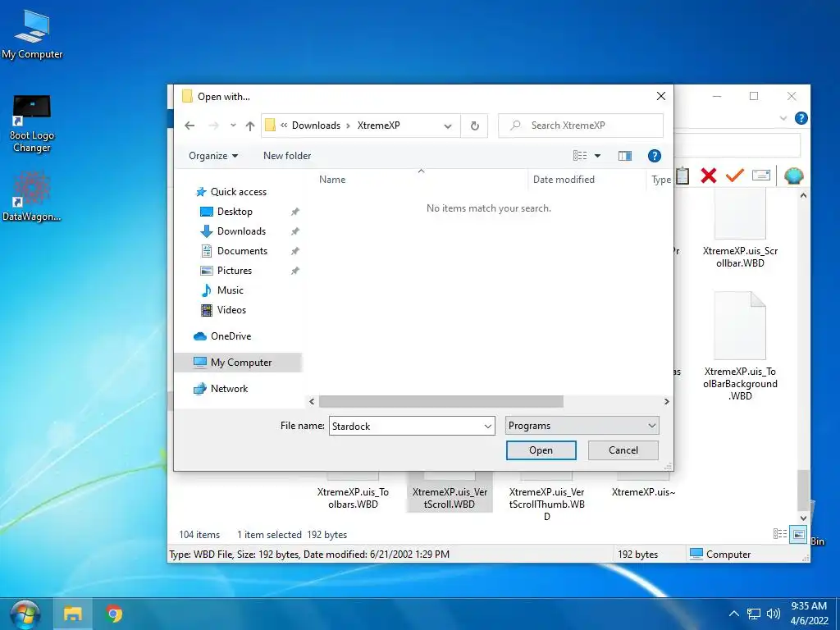840x630 pixels.
Task: Close the Open with dialog
Action: 661,97
